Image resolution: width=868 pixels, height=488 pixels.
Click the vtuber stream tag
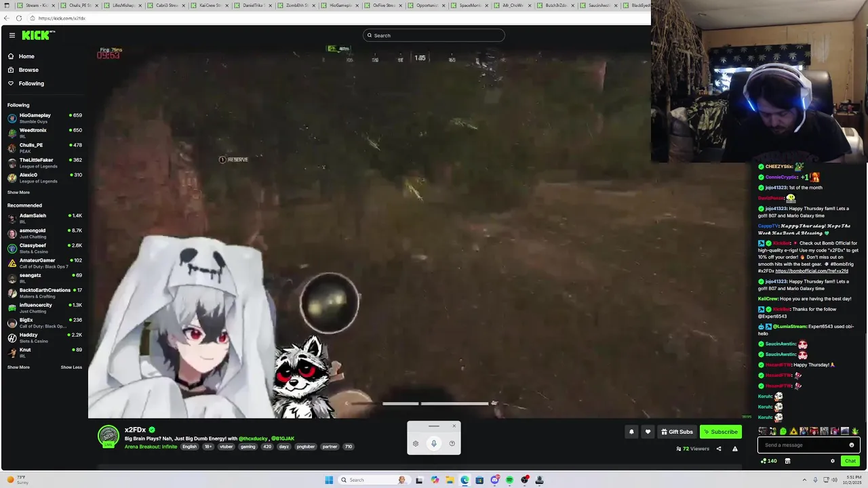point(226,447)
